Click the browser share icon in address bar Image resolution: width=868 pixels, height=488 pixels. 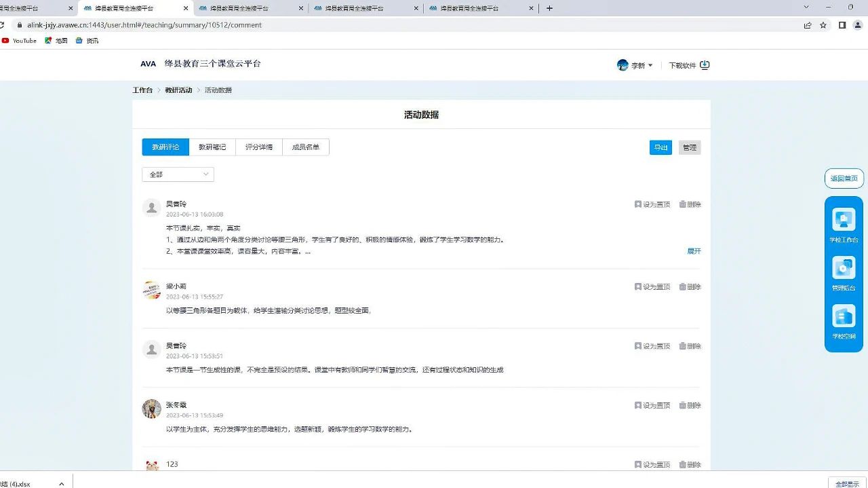[x=808, y=25]
